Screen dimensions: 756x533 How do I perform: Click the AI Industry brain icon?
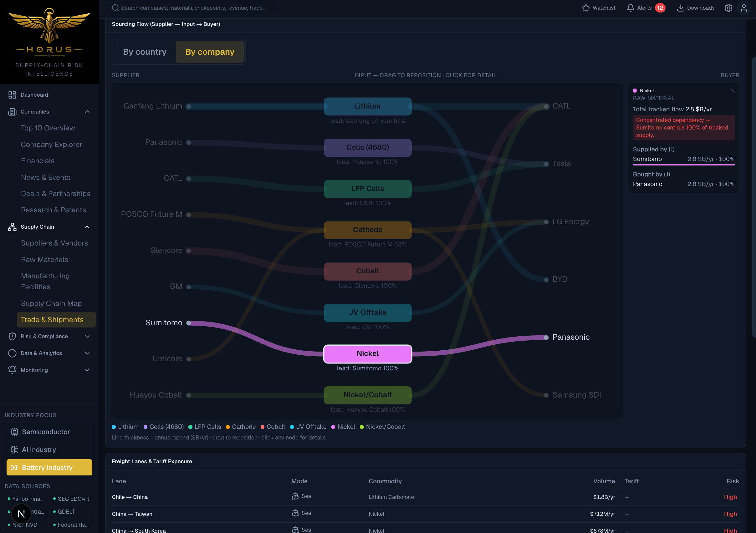pos(14,450)
